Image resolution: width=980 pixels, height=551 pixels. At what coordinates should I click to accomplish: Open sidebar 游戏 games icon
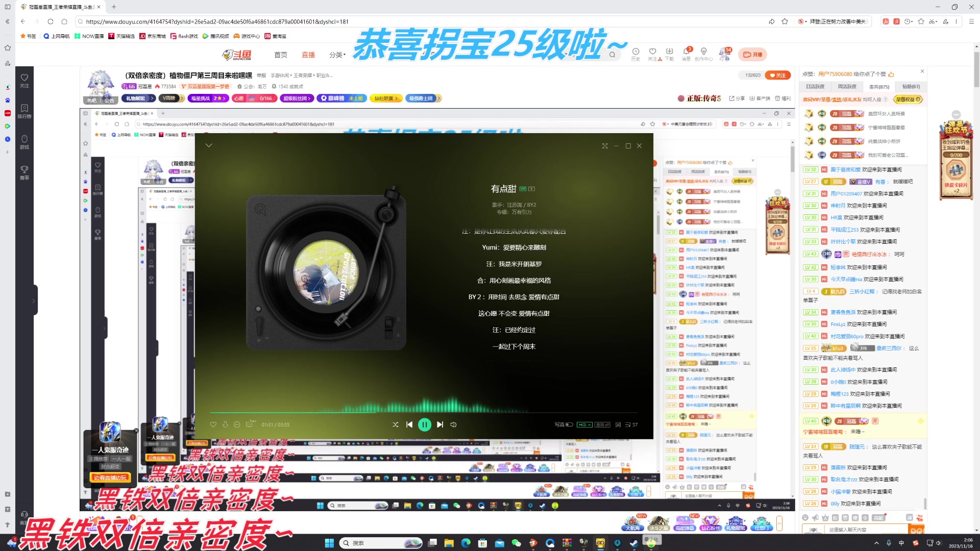24,141
